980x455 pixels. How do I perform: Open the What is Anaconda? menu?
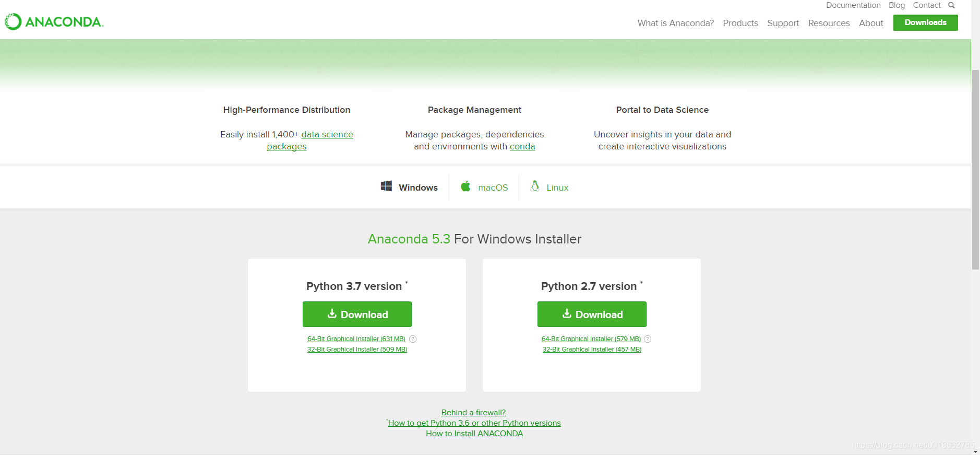[675, 23]
